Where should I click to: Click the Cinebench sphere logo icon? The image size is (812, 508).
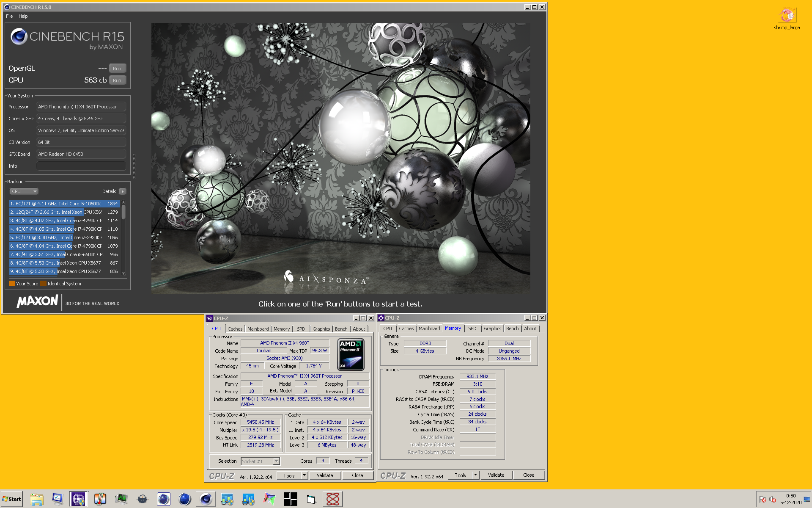point(19,37)
